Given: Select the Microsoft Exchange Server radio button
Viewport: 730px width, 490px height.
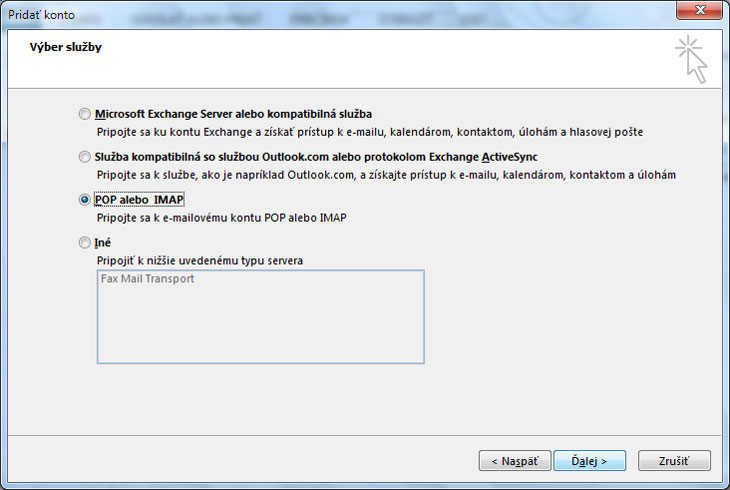Looking at the screenshot, I should pyautogui.click(x=84, y=114).
